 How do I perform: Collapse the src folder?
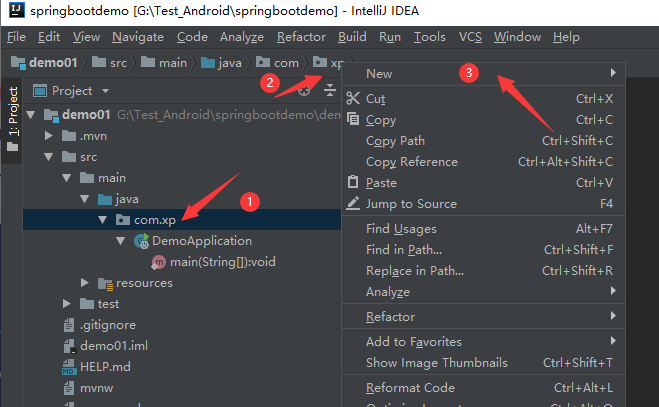pyautogui.click(x=49, y=157)
